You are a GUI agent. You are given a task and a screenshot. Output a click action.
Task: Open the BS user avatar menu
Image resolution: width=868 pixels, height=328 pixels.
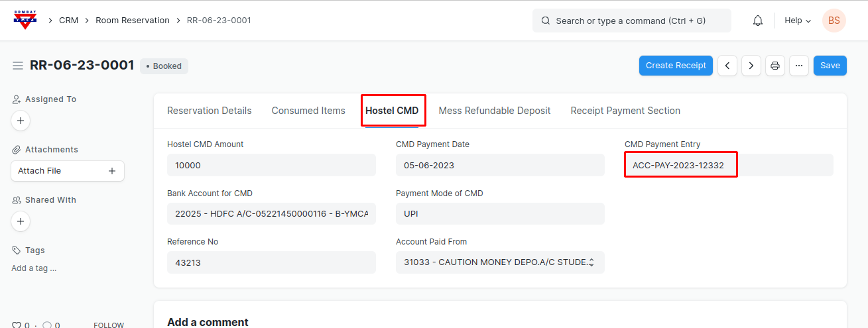834,21
